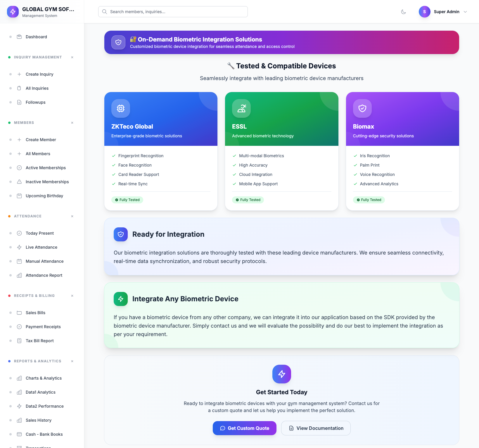
Task: Click ZKTeco's Fully Tested badge
Action: (x=127, y=200)
